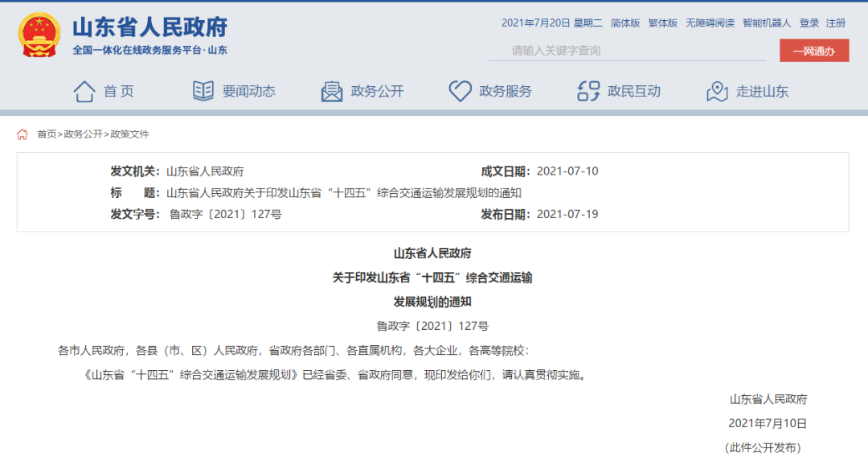Click the 标题 field document title text

pyautogui.click(x=344, y=193)
